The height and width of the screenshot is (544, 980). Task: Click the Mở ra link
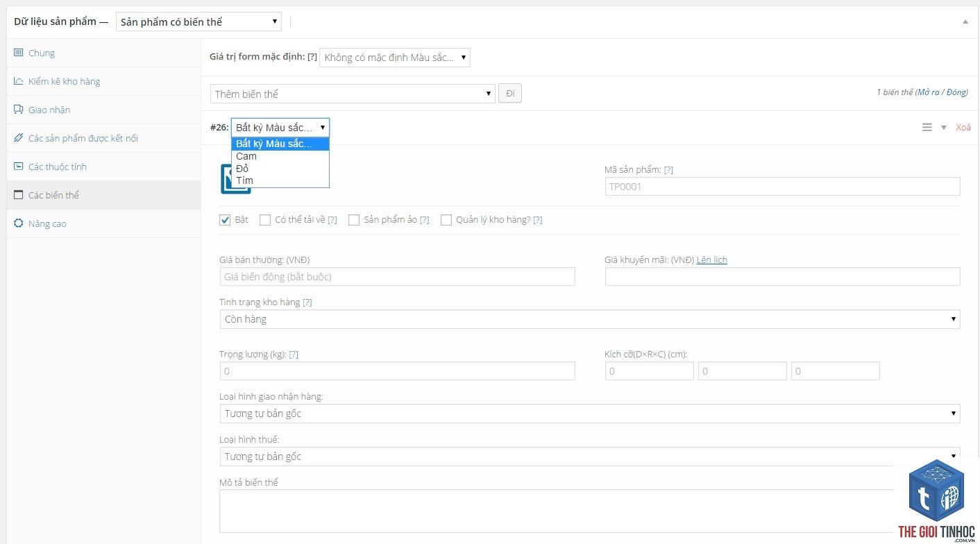click(x=928, y=92)
